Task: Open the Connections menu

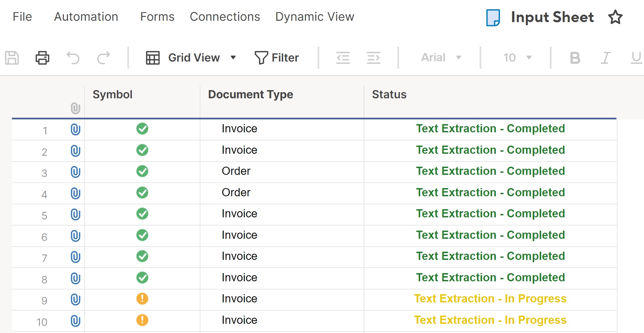Action: [225, 17]
